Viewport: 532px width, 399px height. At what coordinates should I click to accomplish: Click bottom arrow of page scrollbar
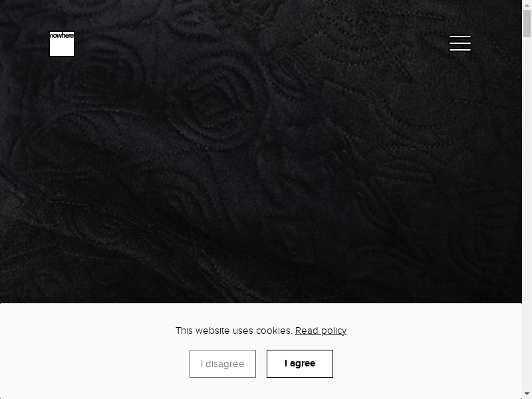click(527, 394)
